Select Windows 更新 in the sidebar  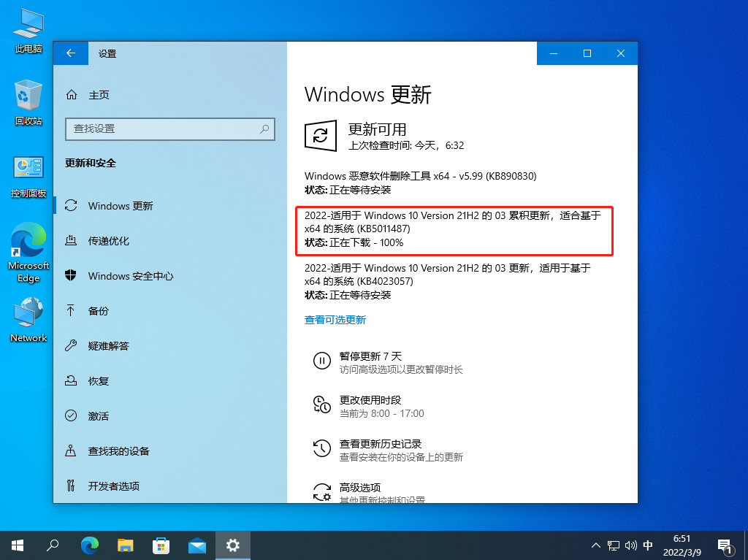click(121, 206)
